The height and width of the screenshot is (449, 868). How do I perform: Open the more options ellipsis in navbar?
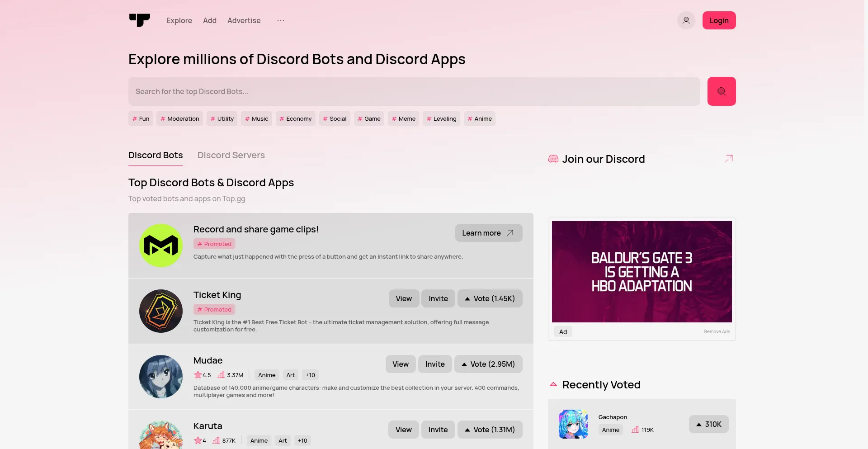tap(281, 20)
